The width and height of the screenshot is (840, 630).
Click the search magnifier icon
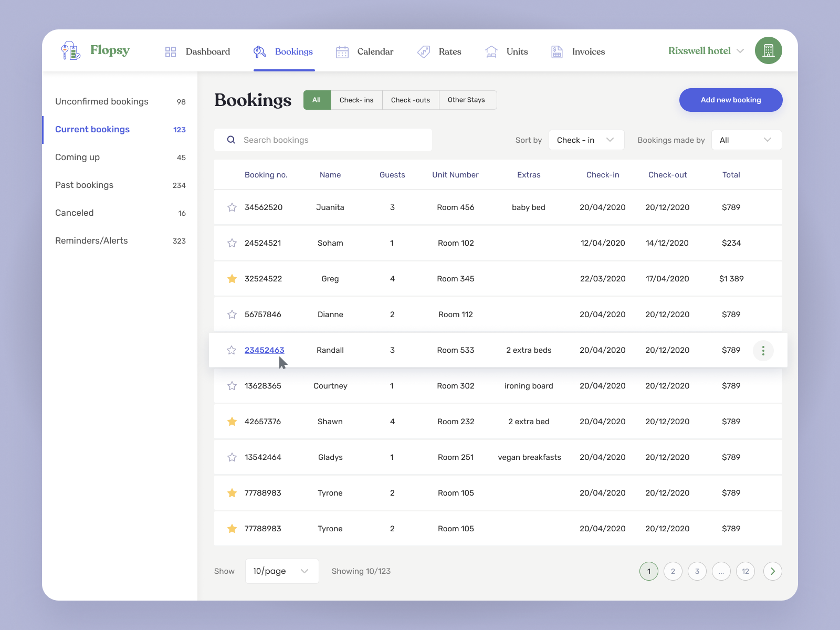coord(231,140)
